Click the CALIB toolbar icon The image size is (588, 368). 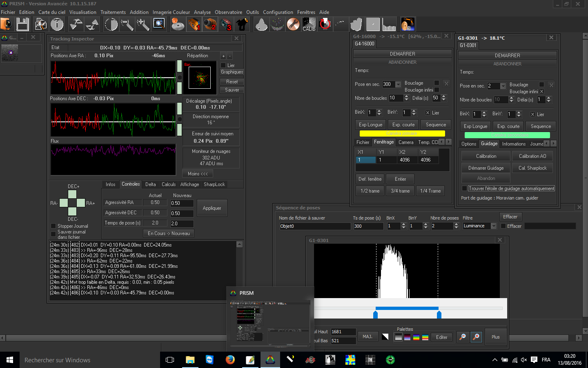coord(309,25)
